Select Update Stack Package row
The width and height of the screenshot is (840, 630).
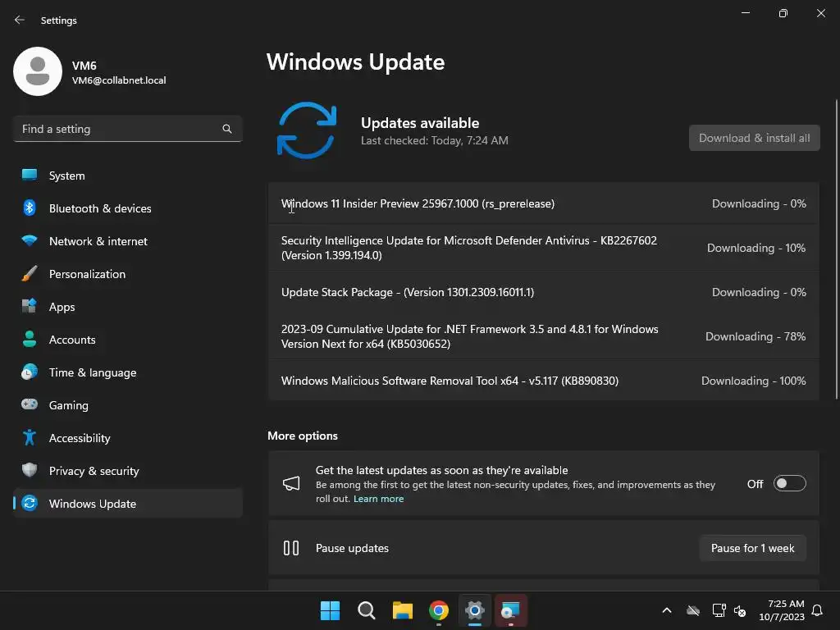543,292
